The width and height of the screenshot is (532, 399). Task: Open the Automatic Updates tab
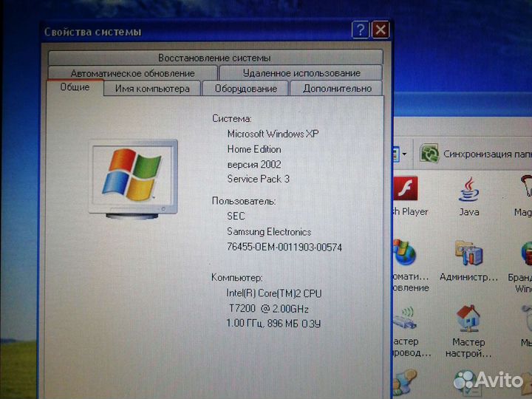point(133,73)
